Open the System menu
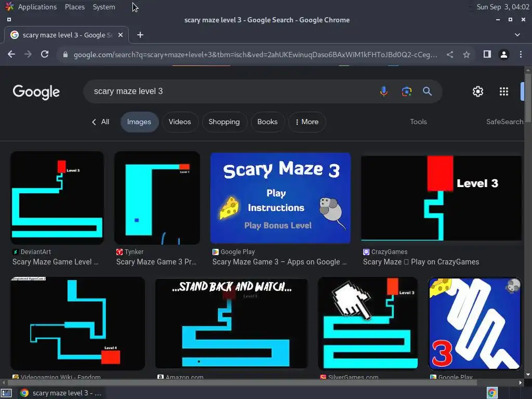This screenshot has height=399, width=532. coord(104,7)
